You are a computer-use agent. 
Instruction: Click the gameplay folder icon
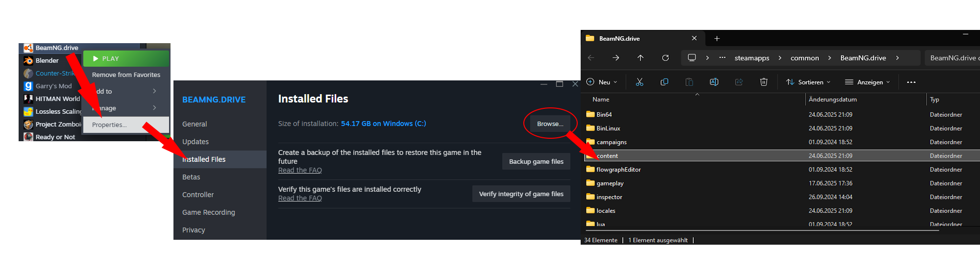coord(590,183)
